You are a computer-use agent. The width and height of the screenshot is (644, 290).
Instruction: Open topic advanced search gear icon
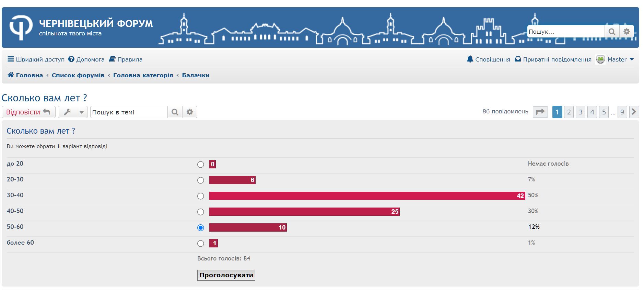pyautogui.click(x=190, y=112)
